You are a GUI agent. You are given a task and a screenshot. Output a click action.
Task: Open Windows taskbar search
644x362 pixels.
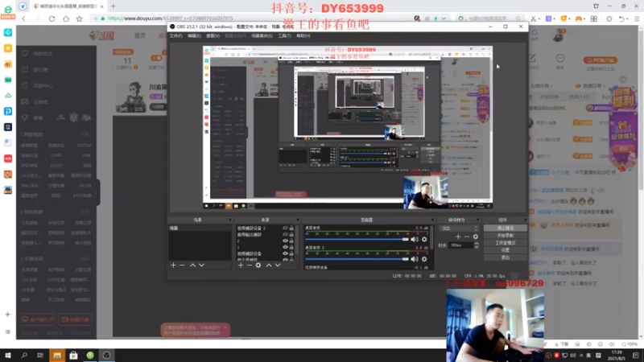click(x=24, y=356)
